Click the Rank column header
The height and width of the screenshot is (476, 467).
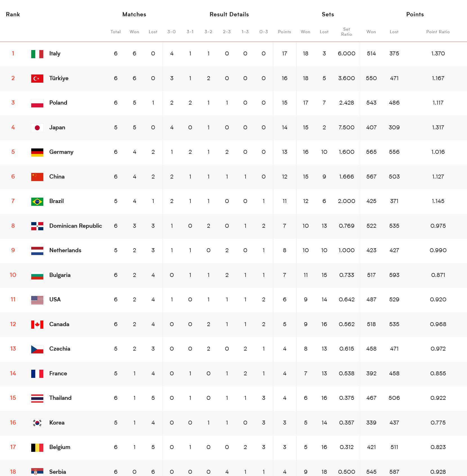point(13,15)
